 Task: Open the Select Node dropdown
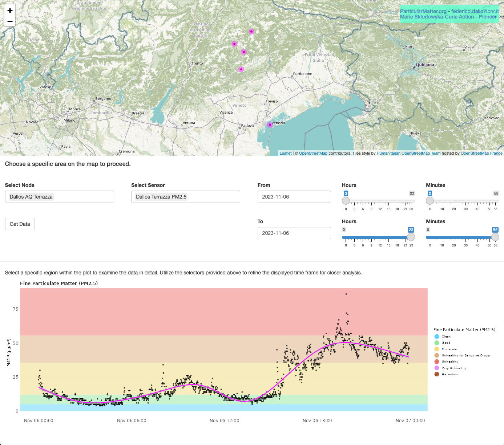point(59,197)
